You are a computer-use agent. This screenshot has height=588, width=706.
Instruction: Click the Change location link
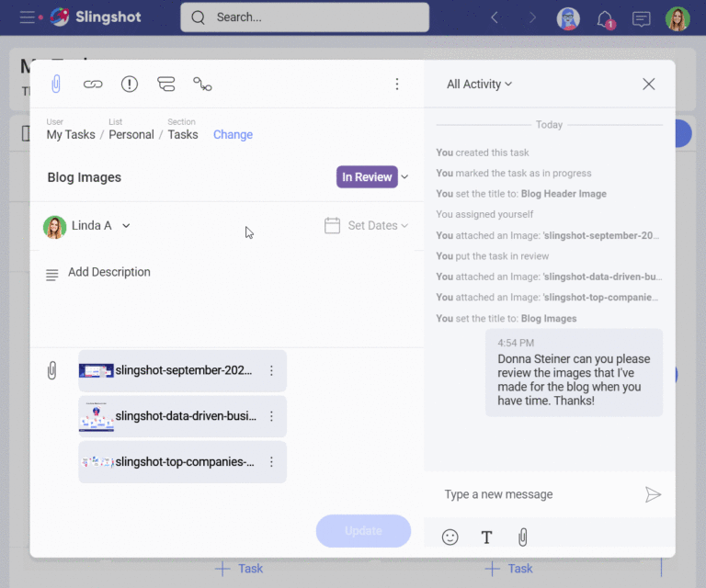pyautogui.click(x=233, y=135)
